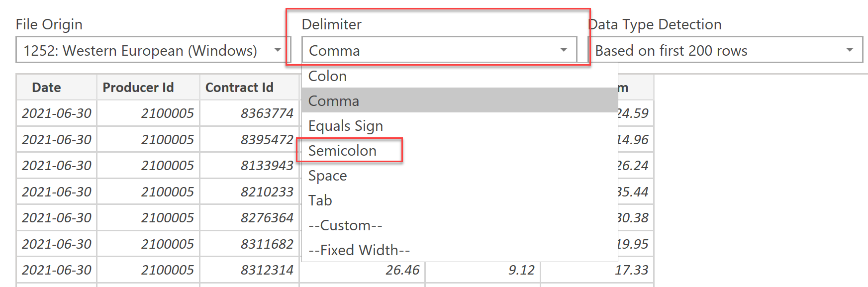Select the --Fixed Width-- delimiter option
868x287 pixels.
click(x=359, y=250)
